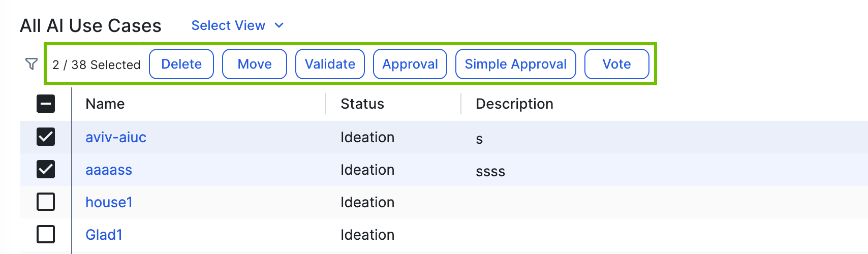Uncheck the aaaass row checkbox
This screenshot has width=868, height=254.
46,169
